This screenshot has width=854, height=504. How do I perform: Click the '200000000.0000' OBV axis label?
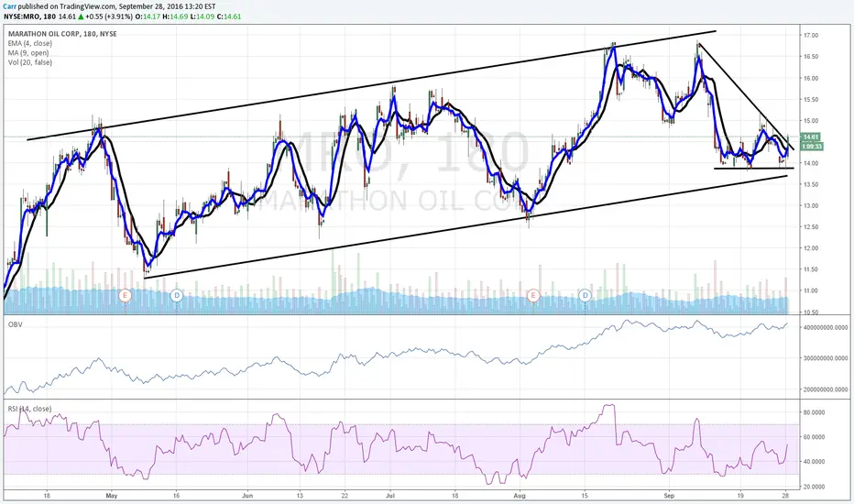click(x=826, y=389)
